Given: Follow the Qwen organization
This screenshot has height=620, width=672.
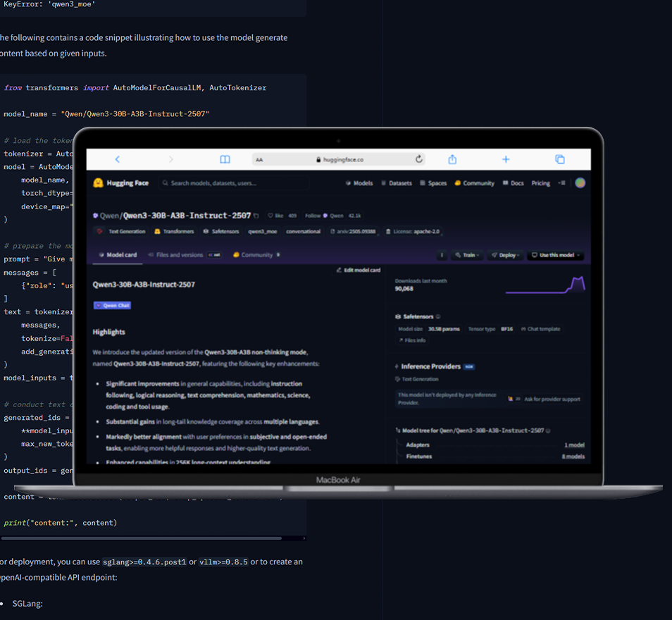Looking at the screenshot, I should [x=313, y=216].
